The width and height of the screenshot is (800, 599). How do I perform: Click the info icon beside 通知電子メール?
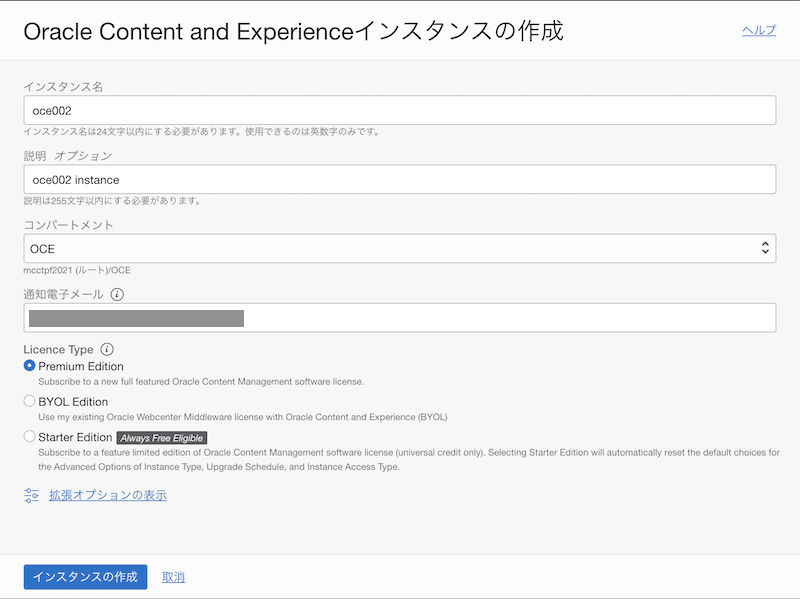[117, 295]
